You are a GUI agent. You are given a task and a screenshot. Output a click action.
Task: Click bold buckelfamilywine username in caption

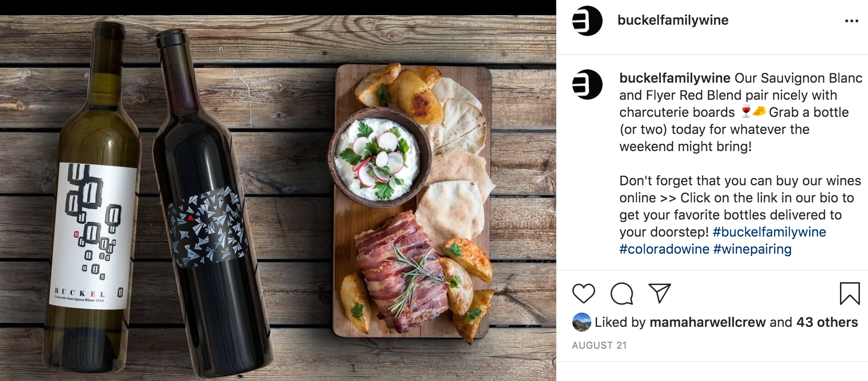675,78
